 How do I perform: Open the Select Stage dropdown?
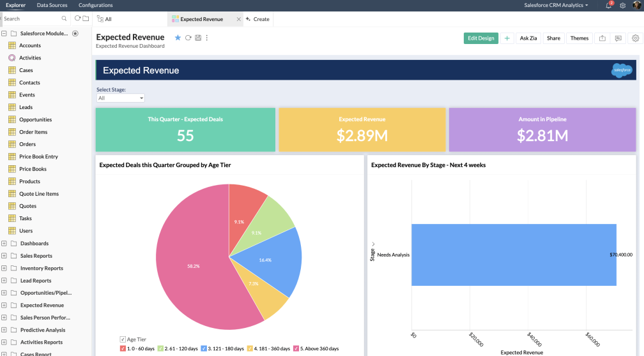[x=120, y=98]
